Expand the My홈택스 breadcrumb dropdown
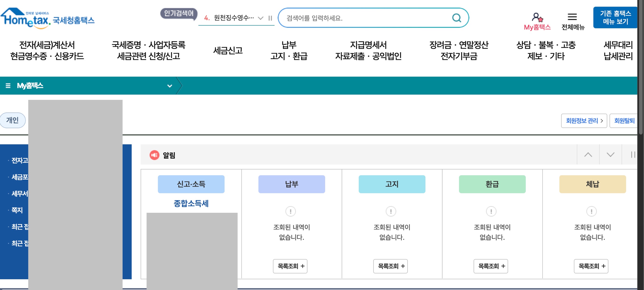 (x=170, y=86)
